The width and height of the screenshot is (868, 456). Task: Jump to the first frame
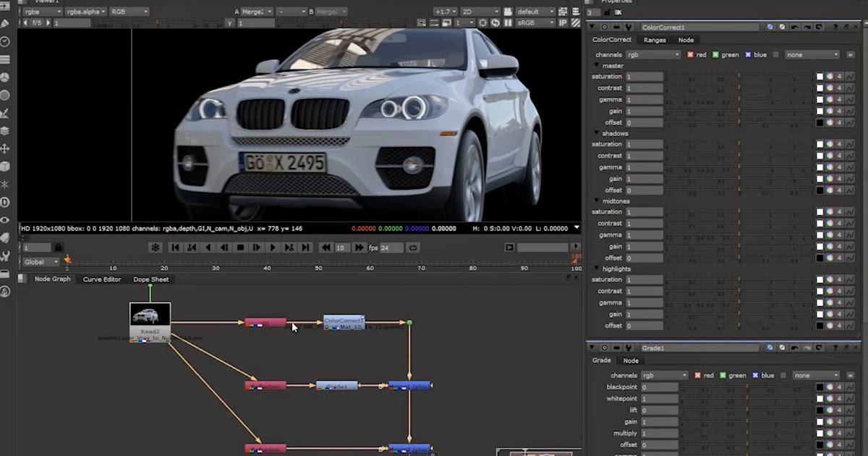tap(175, 248)
